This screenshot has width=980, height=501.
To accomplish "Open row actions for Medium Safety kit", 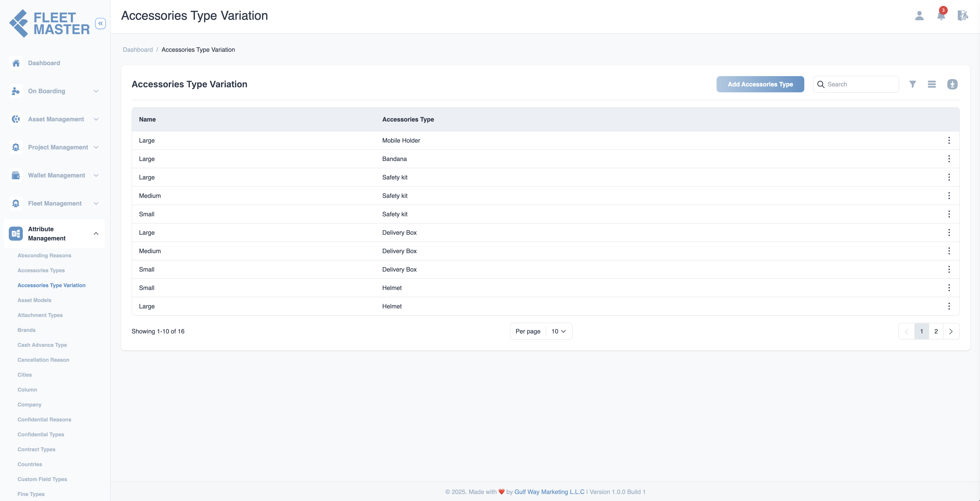I will point(949,196).
